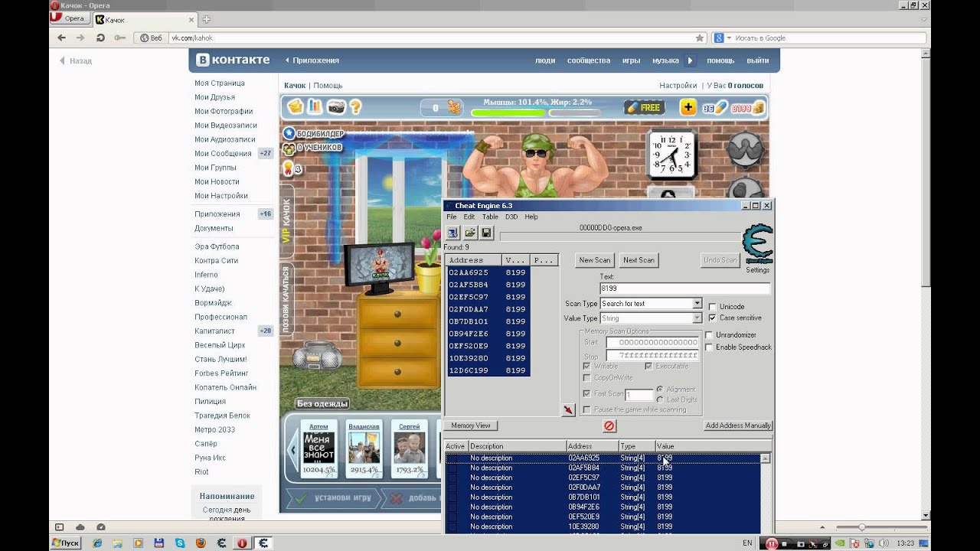Click the wall clock in the game

(671, 154)
